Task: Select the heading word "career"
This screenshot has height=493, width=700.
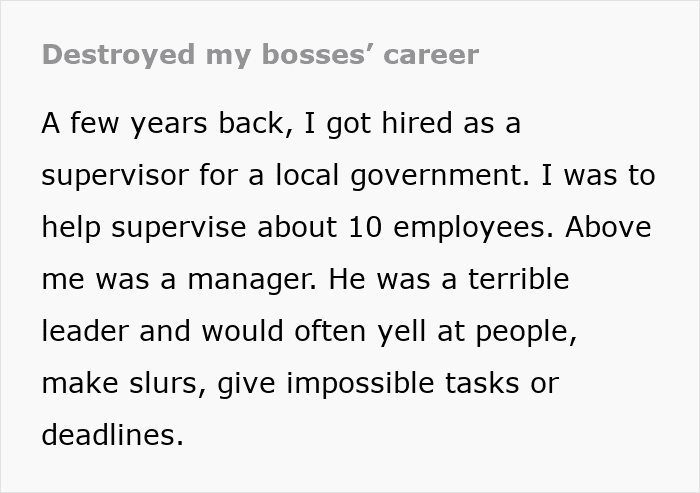Action: (431, 55)
